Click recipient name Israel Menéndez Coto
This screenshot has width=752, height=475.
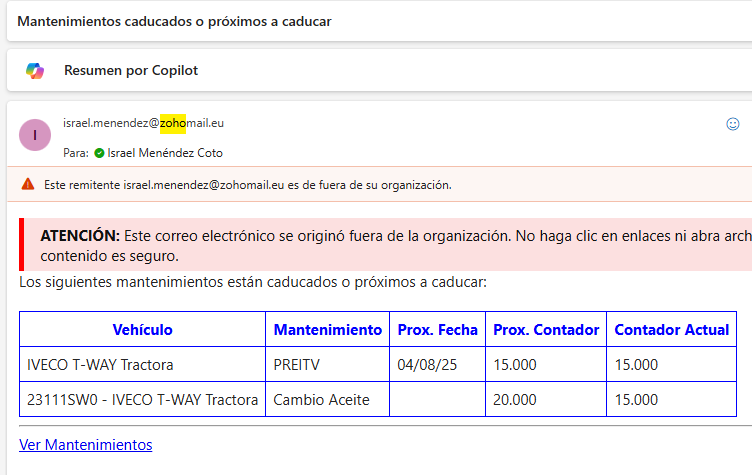pyautogui.click(x=165, y=153)
